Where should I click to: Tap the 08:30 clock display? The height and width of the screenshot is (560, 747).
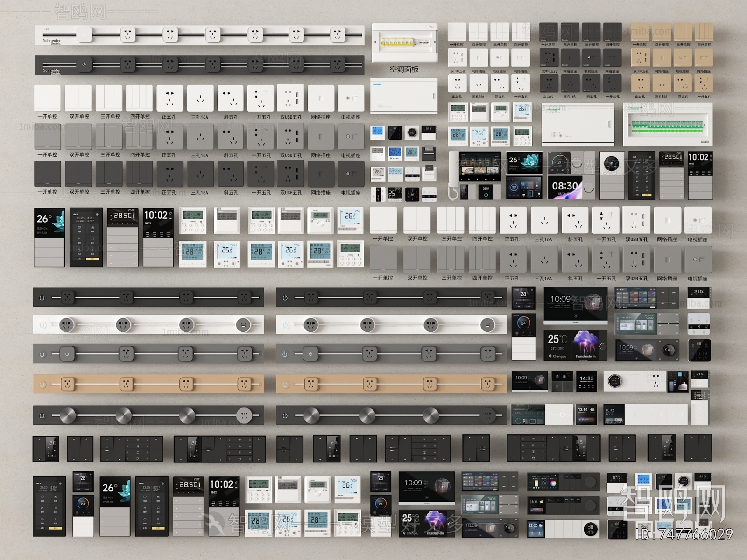[565, 187]
